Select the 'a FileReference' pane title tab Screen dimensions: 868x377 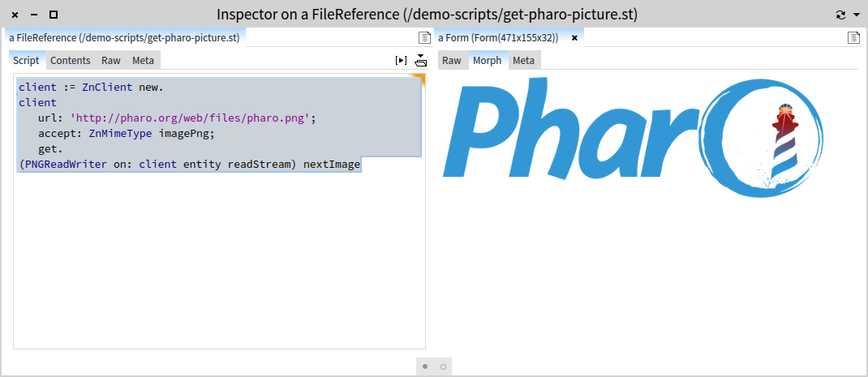coord(125,37)
